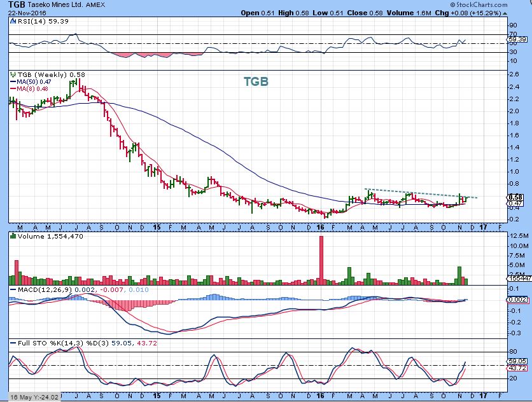Click the dashed resistance trendline
Image resolution: width=532 pixels, height=402 pixels.
(420, 193)
